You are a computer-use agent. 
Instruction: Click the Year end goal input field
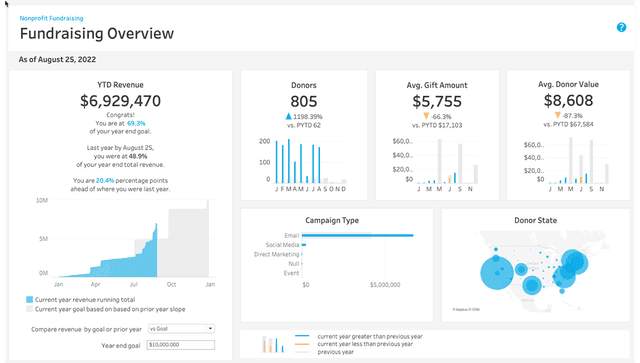click(x=181, y=345)
